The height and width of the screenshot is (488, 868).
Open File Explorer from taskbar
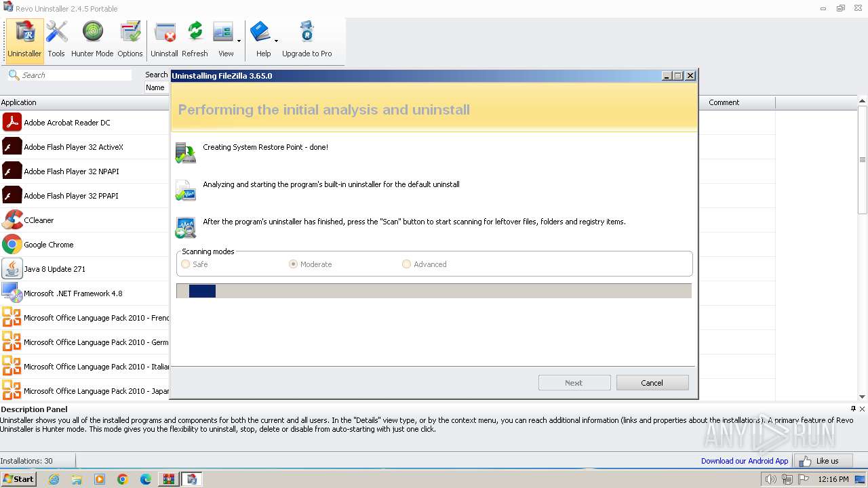[x=77, y=479]
